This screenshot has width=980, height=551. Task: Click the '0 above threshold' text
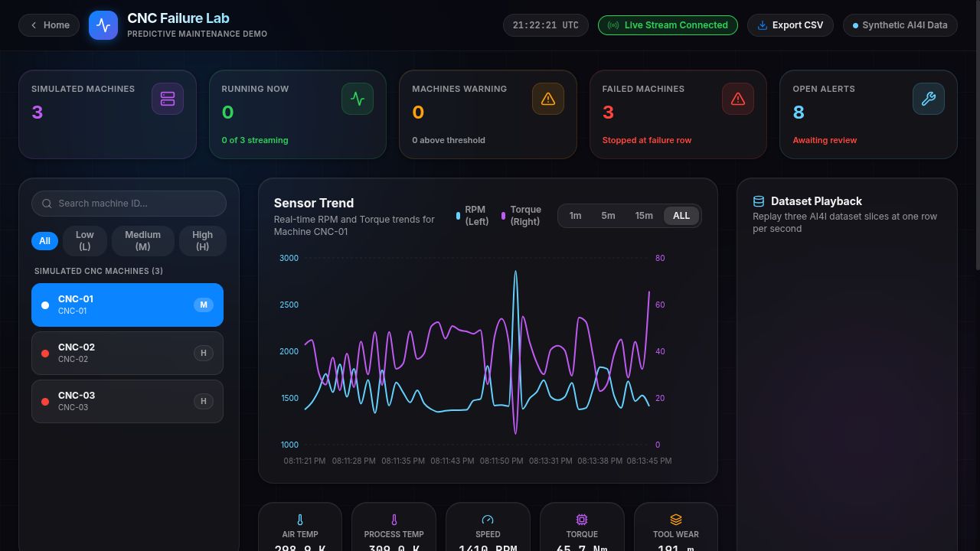coord(449,140)
